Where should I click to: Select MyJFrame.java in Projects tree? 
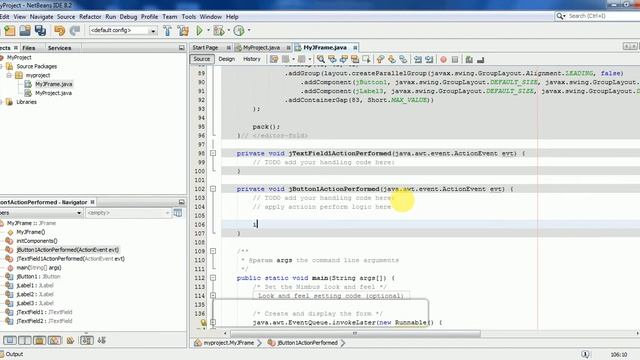point(53,84)
